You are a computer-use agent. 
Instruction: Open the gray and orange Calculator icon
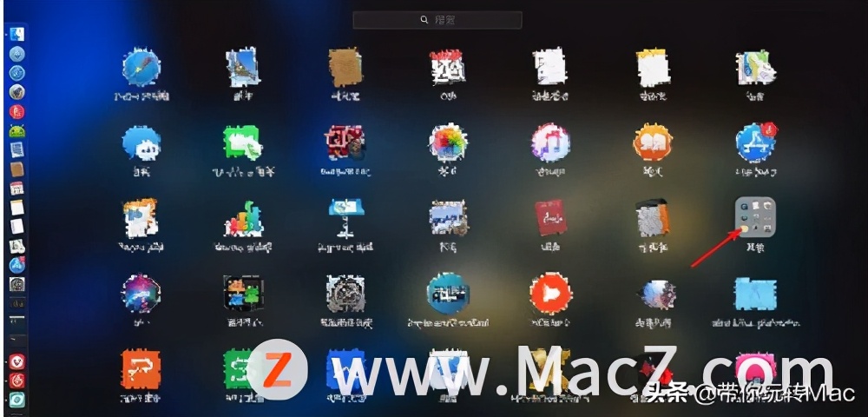pos(654,218)
